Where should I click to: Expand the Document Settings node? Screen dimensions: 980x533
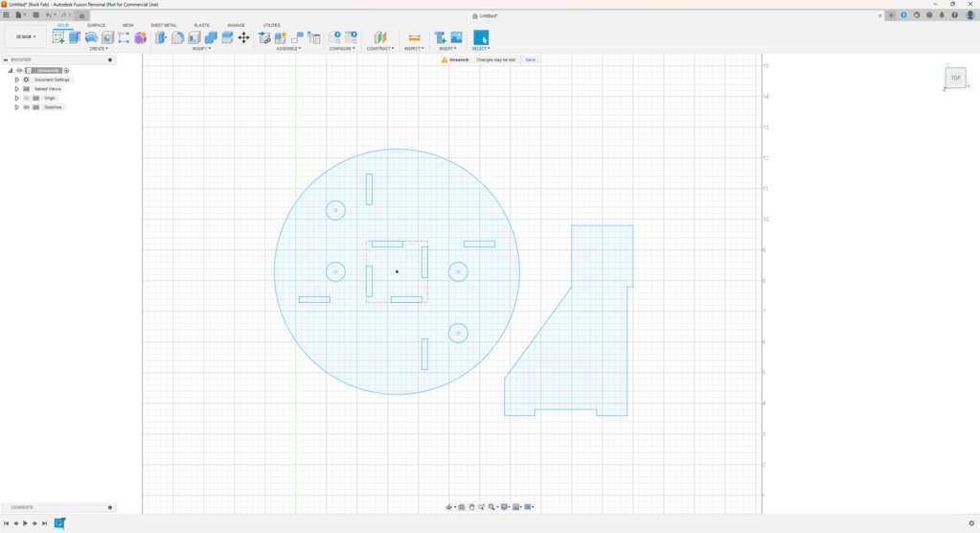click(x=17, y=81)
